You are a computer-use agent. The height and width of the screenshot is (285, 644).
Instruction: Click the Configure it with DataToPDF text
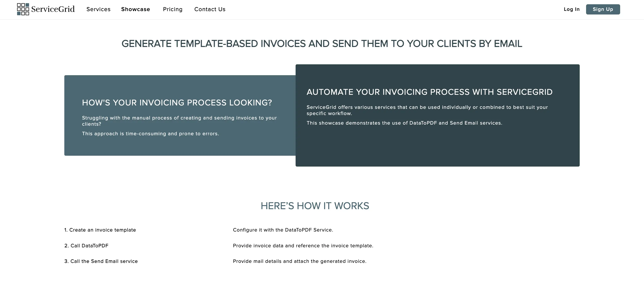click(283, 230)
